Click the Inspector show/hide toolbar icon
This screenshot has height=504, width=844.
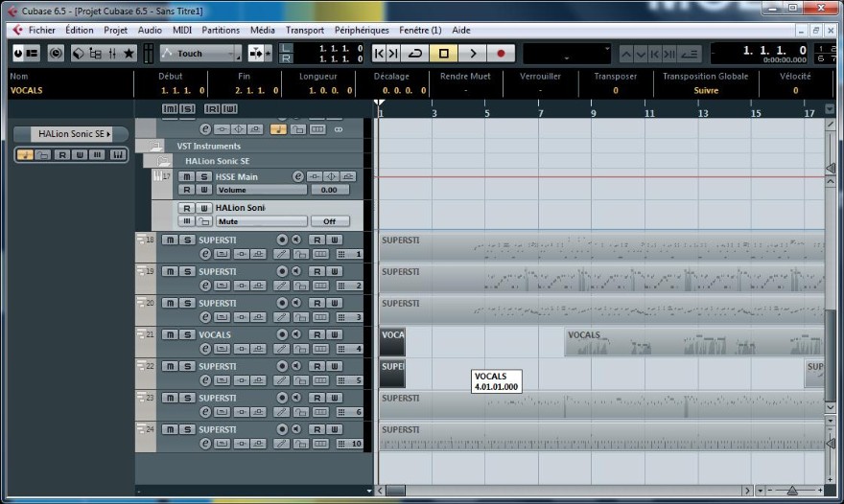pos(33,53)
